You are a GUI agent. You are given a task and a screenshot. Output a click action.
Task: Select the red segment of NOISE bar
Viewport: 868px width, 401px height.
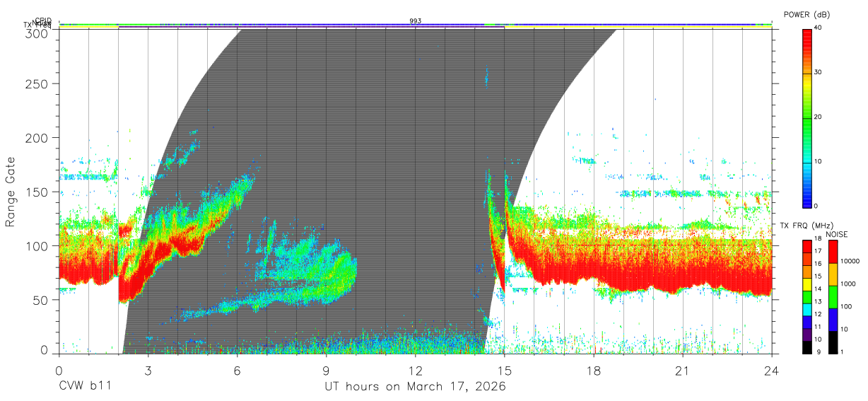click(833, 252)
